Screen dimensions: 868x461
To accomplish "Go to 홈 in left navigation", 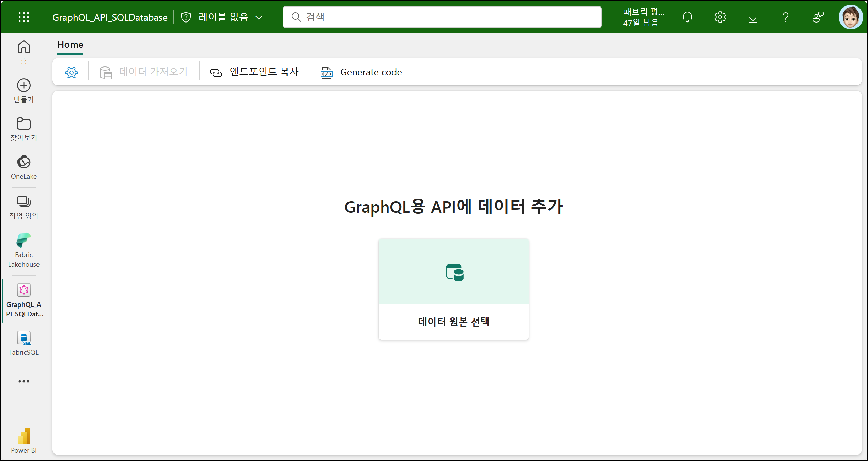I will [x=24, y=52].
